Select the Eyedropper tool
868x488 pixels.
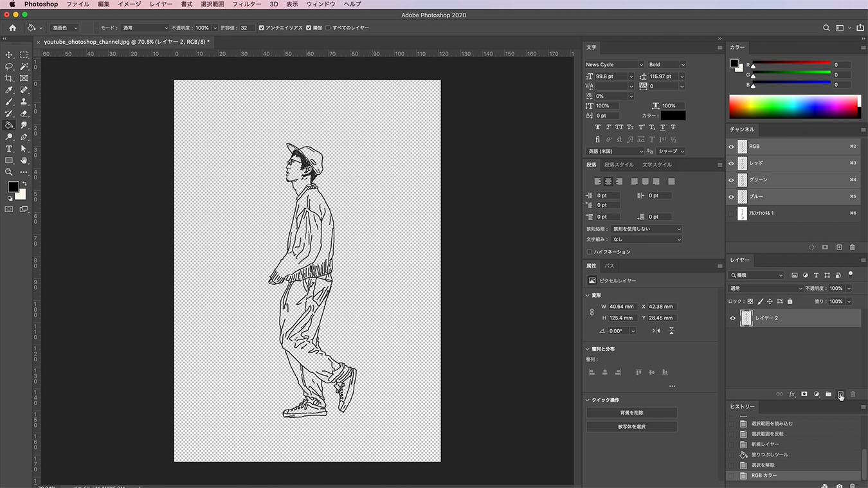point(9,90)
